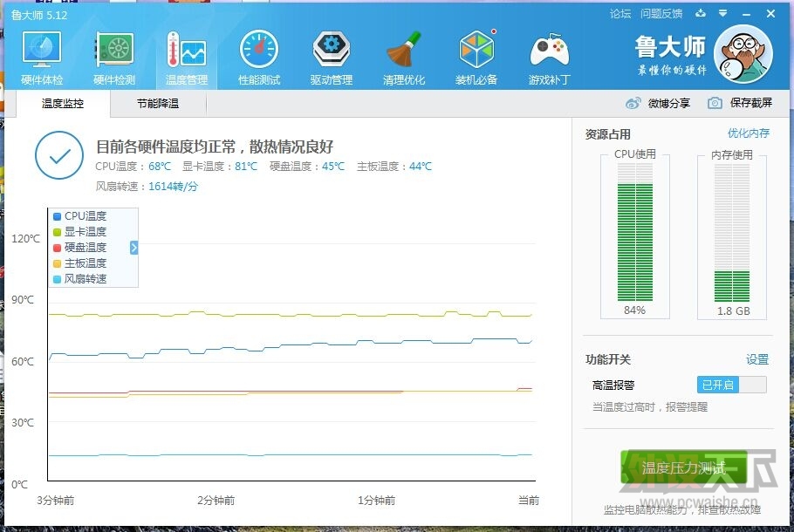Toggle 硬盘温度 legend swatch
794x532 pixels.
[58, 248]
